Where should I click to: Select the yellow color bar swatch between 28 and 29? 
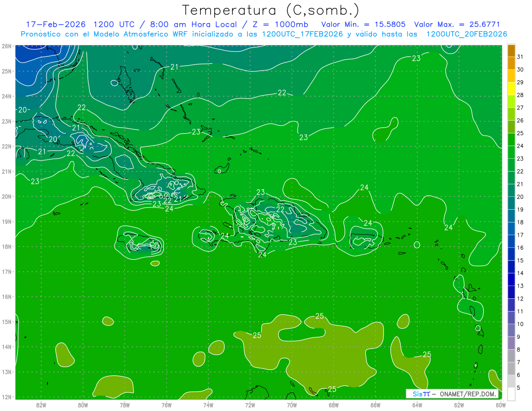pos(511,89)
